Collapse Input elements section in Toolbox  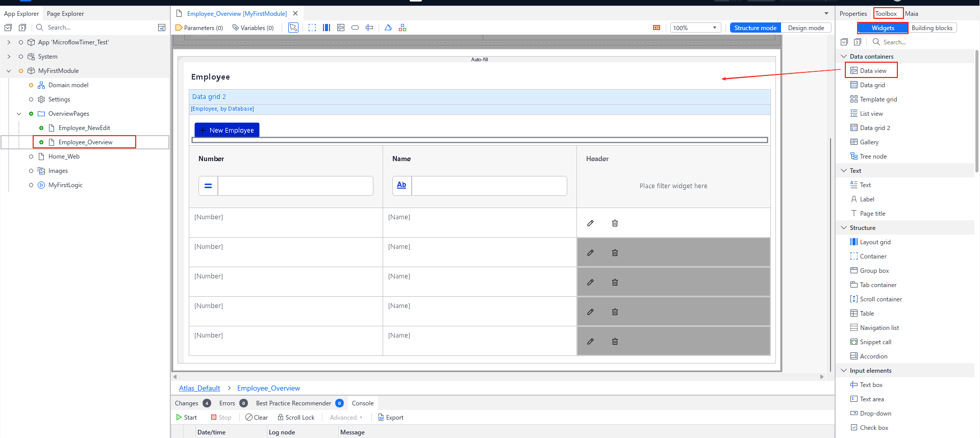point(844,371)
